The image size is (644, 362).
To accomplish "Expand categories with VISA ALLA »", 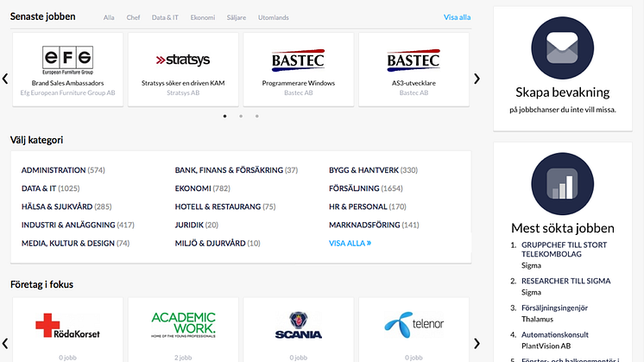I will [x=350, y=244].
